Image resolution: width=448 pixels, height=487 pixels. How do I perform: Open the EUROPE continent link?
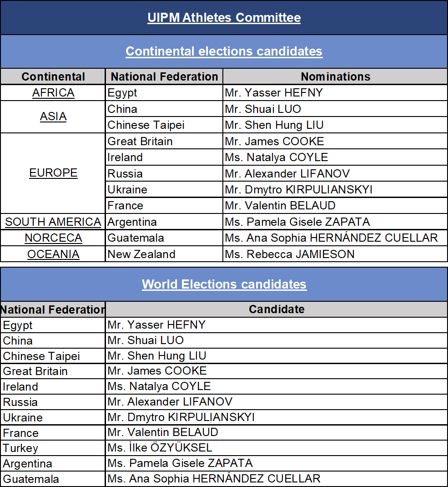coord(53,173)
